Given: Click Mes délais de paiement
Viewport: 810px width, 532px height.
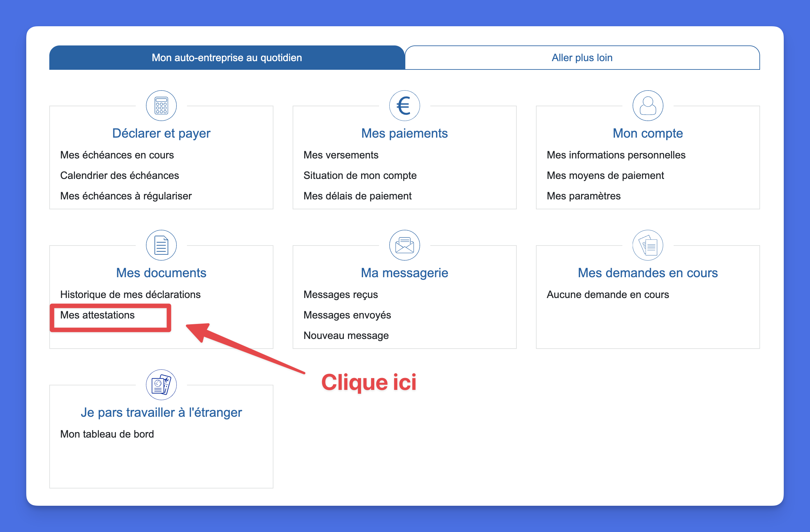Looking at the screenshot, I should pos(357,196).
